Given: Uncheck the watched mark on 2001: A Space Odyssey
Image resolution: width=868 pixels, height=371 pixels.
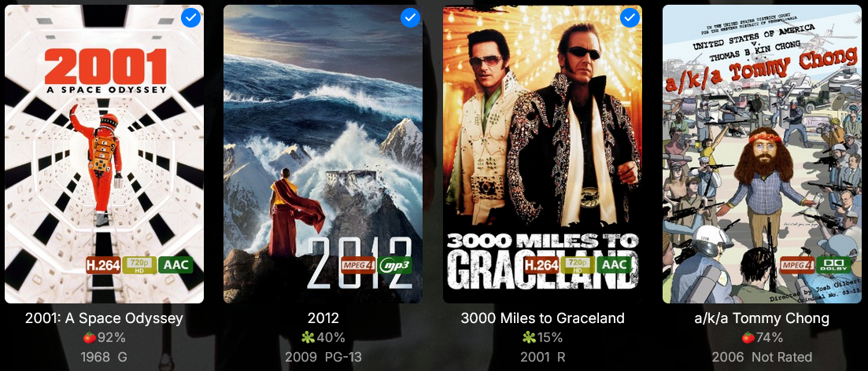Looking at the screenshot, I should click(x=191, y=18).
